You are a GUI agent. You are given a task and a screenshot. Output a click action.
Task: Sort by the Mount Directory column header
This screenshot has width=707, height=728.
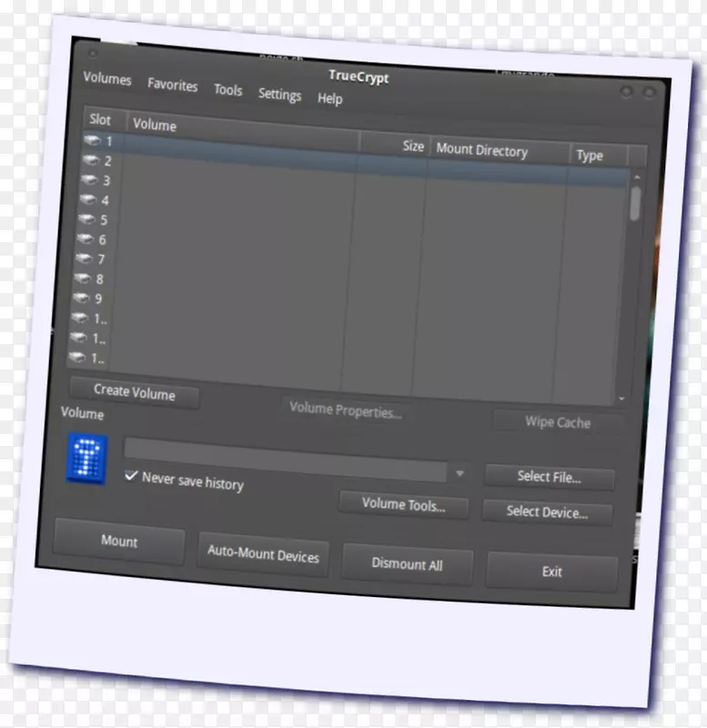501,152
